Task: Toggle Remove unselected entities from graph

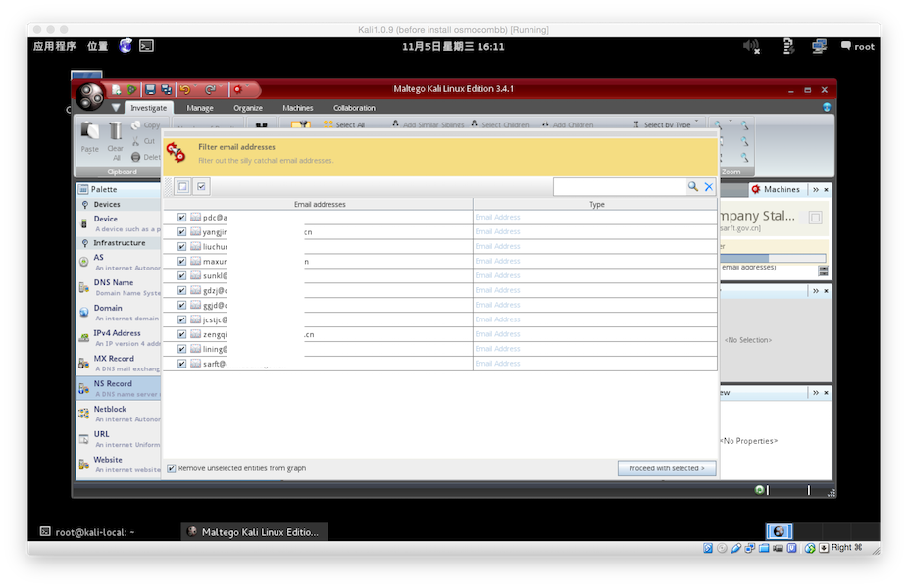Action: pyautogui.click(x=172, y=468)
